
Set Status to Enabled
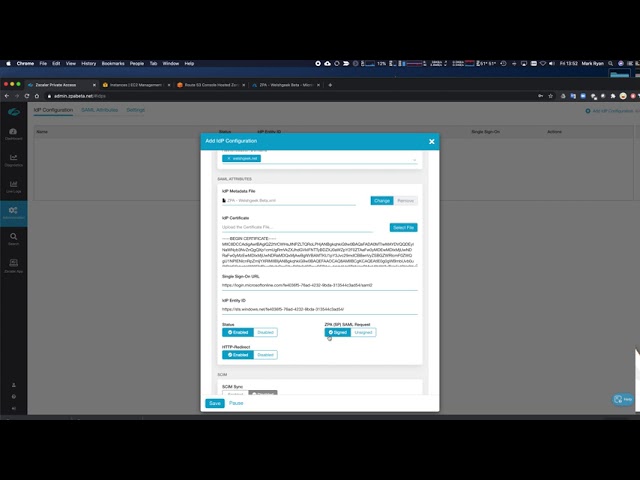pos(238,332)
